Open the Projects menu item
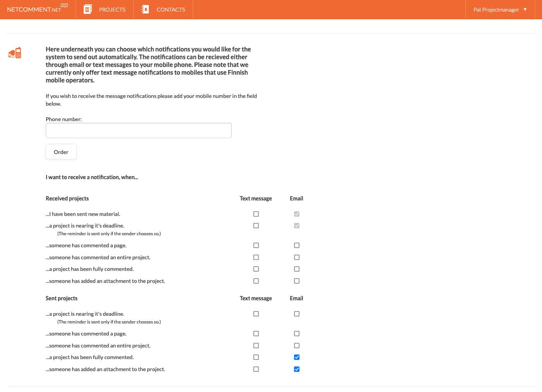The width and height of the screenshot is (542, 392). click(x=112, y=10)
